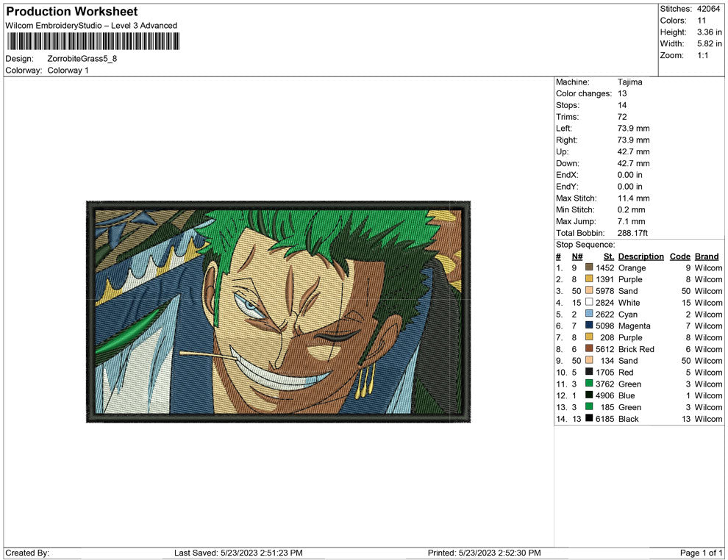Click the White swatch in stop 4
This screenshot has height=560, width=728.
pyautogui.click(x=589, y=302)
